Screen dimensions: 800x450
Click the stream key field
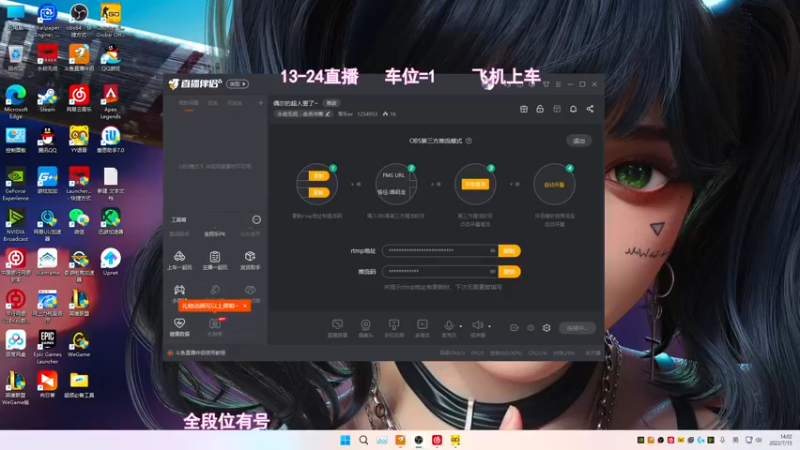tap(440, 271)
